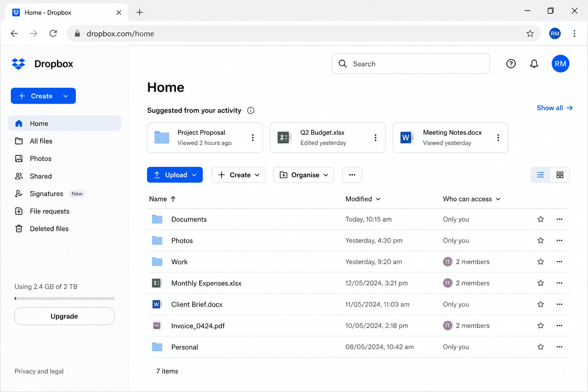588x392 pixels.
Task: Open a new browser tab
Action: 140,13
